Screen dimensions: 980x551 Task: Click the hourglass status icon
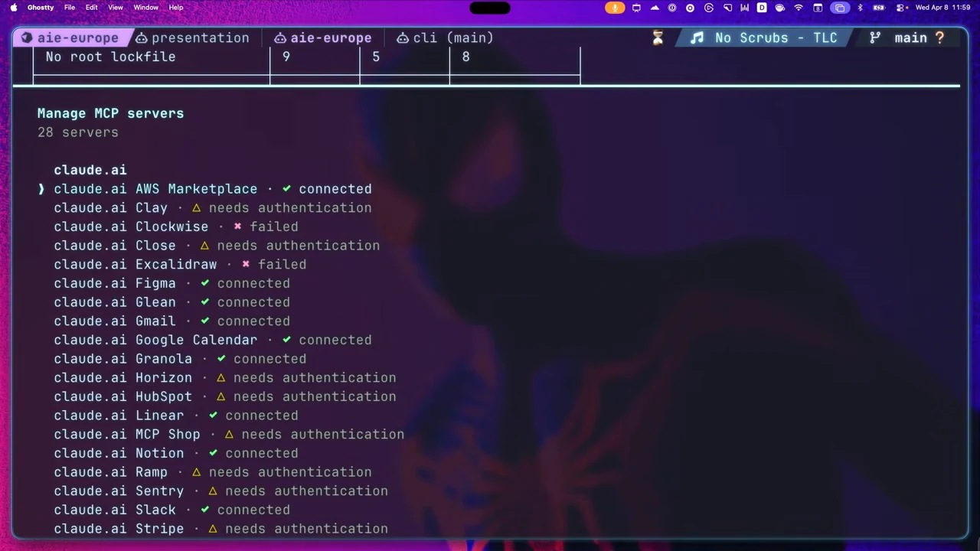[658, 37]
